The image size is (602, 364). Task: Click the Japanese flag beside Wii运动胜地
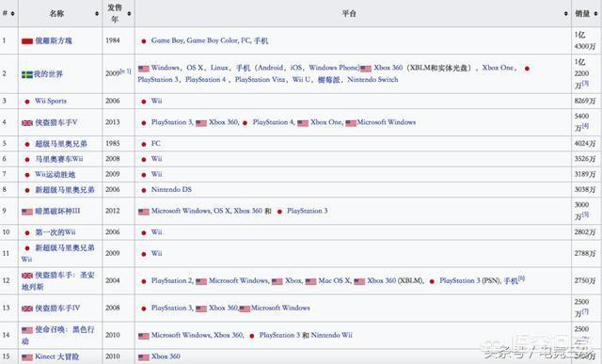pyautogui.click(x=27, y=175)
